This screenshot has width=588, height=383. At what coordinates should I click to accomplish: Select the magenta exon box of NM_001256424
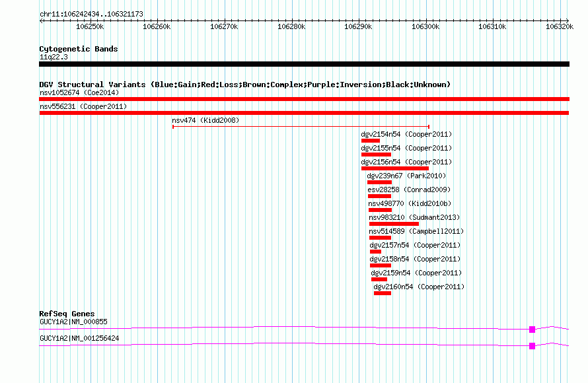point(532,346)
